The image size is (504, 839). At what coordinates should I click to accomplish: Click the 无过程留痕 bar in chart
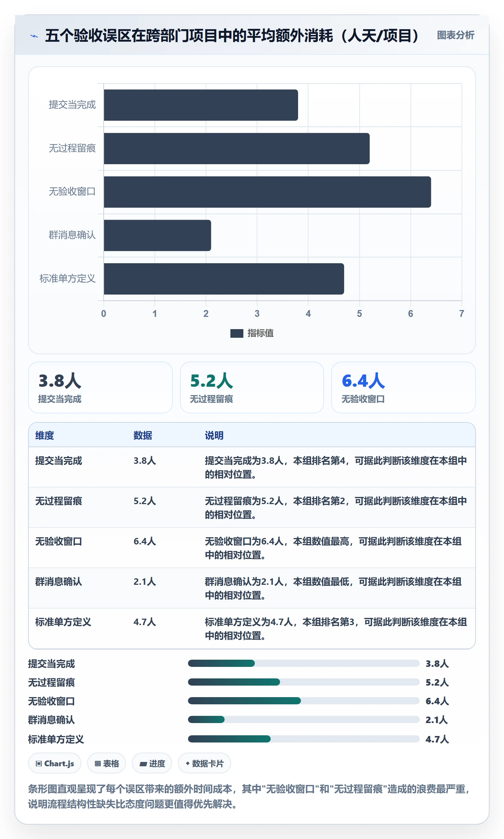point(237,148)
